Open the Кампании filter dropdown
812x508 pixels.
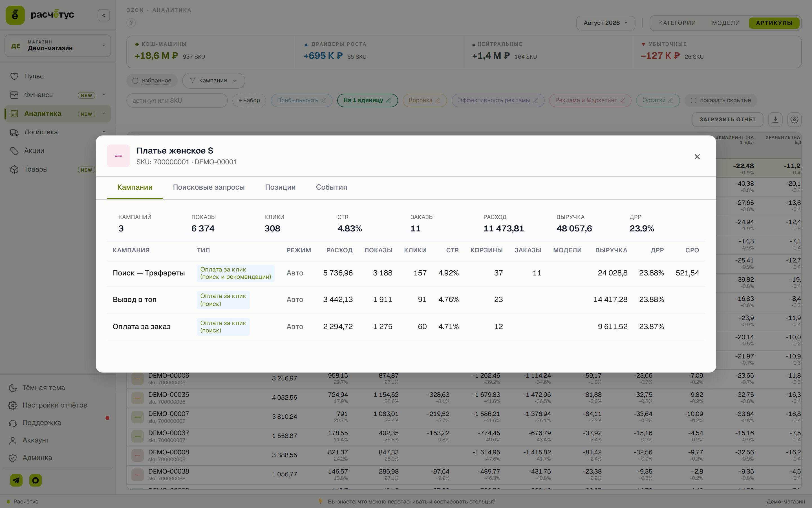click(213, 81)
